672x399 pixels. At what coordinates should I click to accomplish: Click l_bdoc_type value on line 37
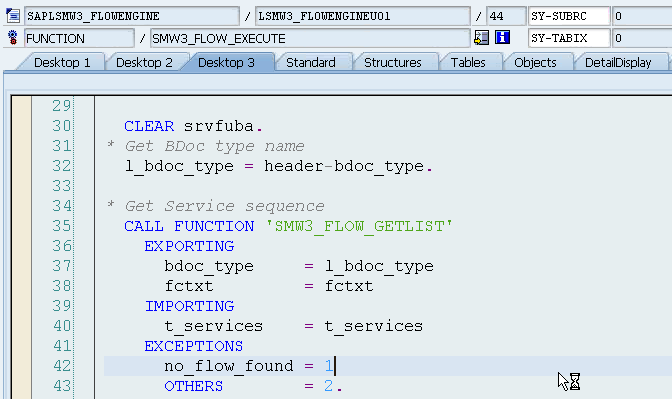tap(379, 267)
